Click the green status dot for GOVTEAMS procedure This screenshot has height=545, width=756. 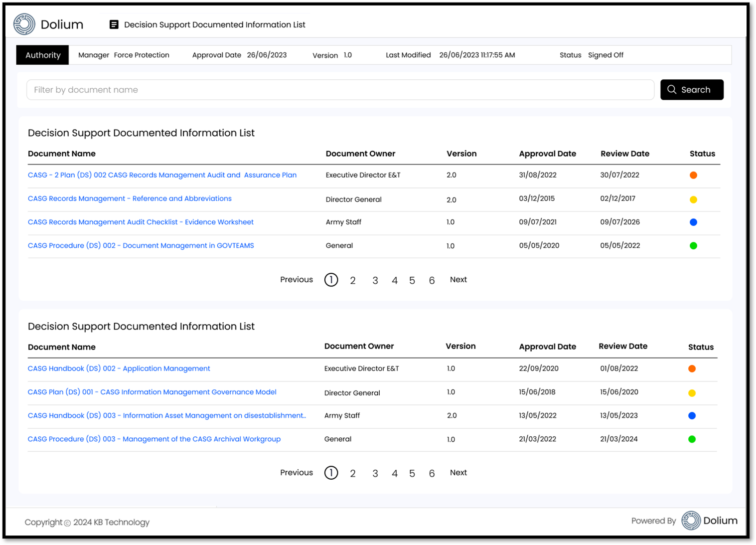[693, 245]
